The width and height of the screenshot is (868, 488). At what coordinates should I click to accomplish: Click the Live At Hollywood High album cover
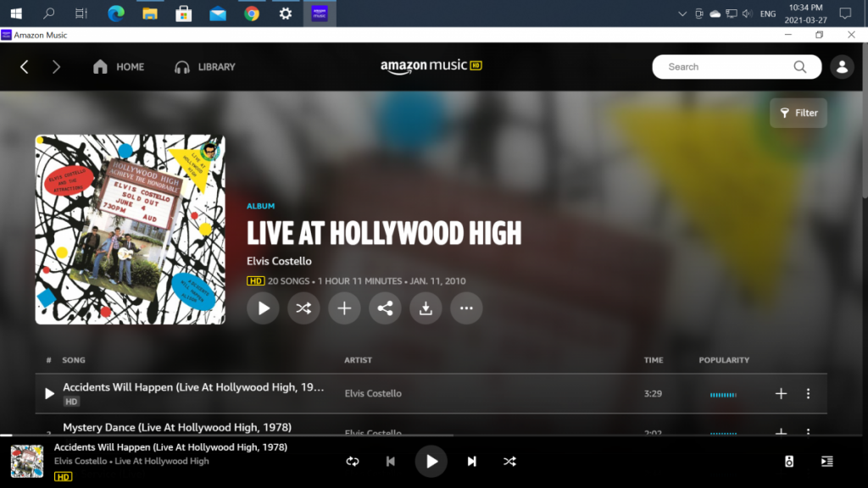(x=130, y=229)
